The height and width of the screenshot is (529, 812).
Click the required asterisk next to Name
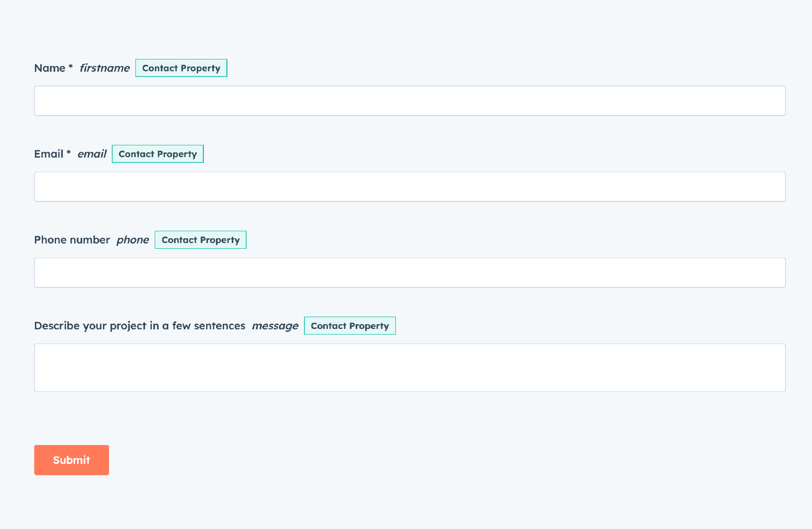click(x=70, y=68)
